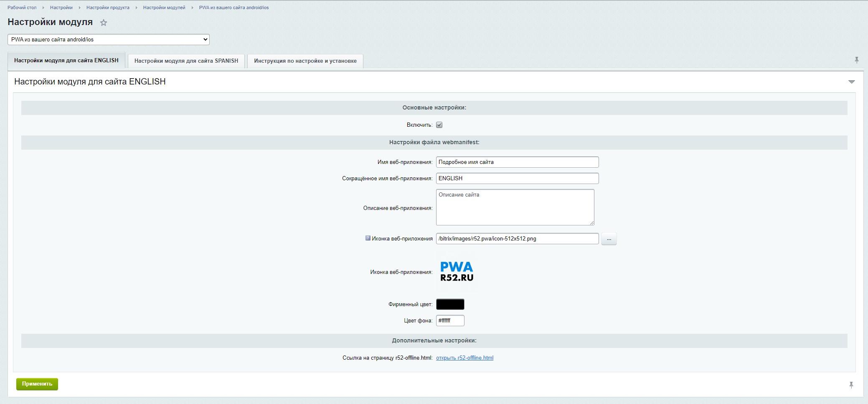Focus the Имя веб-приложения text field

click(x=517, y=162)
